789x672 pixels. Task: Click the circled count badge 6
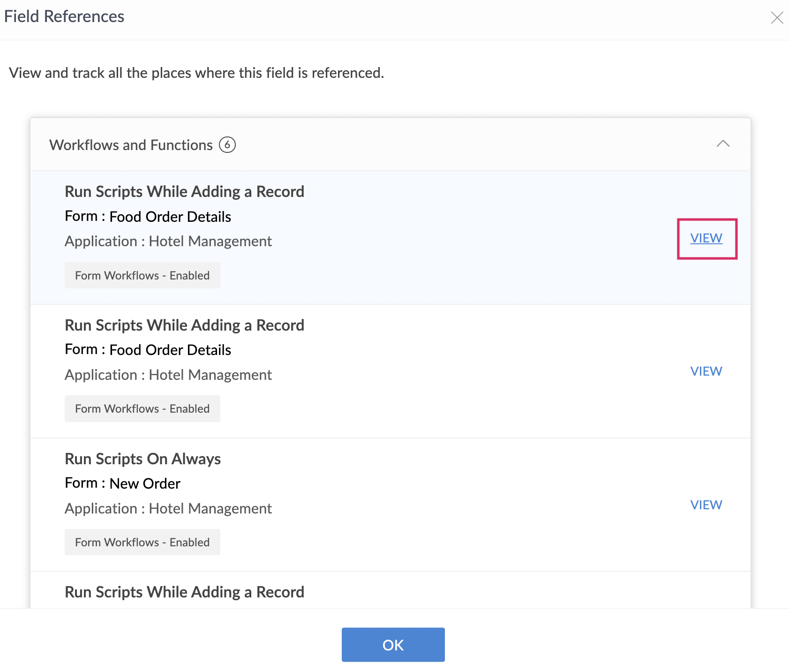click(x=227, y=145)
